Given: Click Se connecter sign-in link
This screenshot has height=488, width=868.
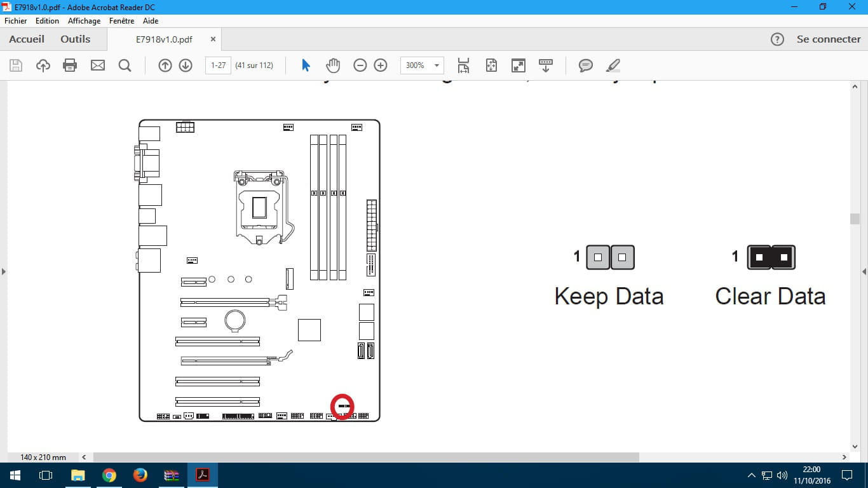Looking at the screenshot, I should [x=828, y=39].
